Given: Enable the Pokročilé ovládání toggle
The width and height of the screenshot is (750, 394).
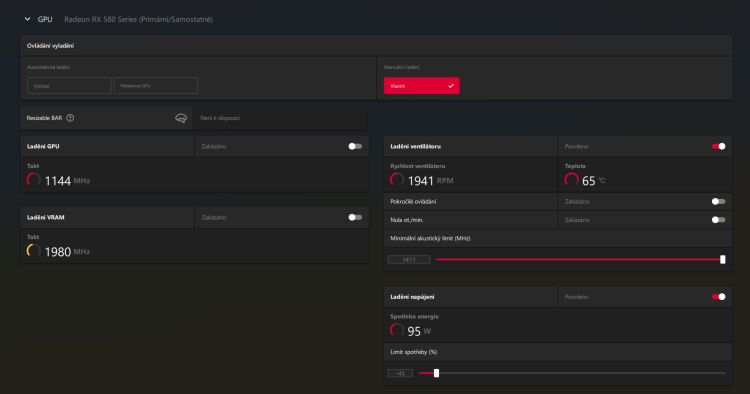Looking at the screenshot, I should 718,201.
